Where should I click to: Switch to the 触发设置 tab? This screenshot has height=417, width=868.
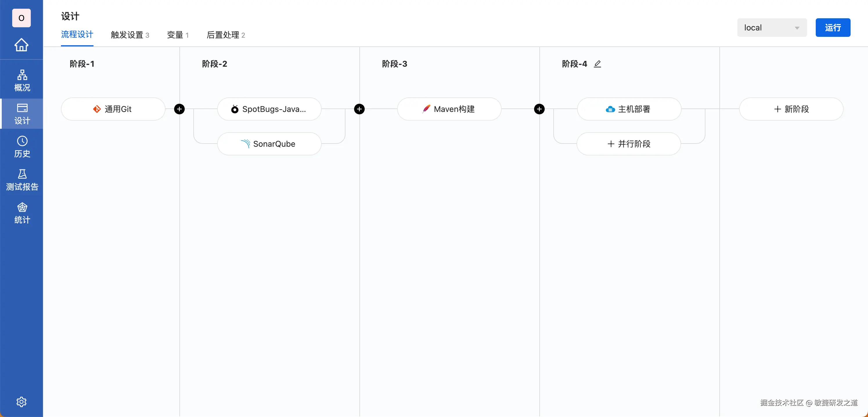coord(130,35)
